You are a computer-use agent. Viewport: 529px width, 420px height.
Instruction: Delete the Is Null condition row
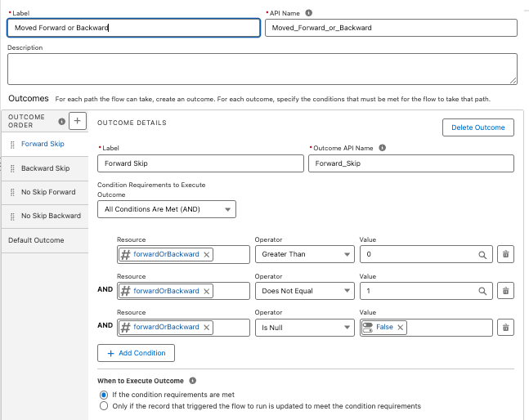click(x=506, y=328)
